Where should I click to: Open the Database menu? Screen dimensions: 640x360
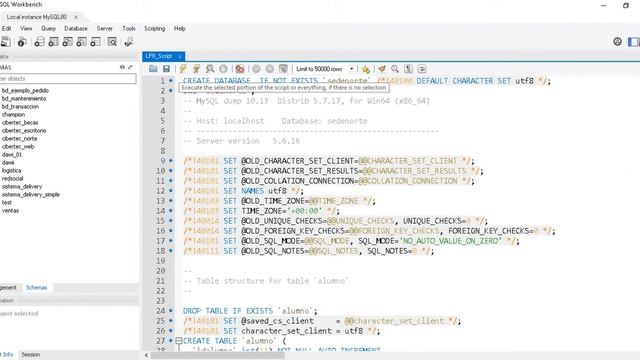tap(76, 29)
